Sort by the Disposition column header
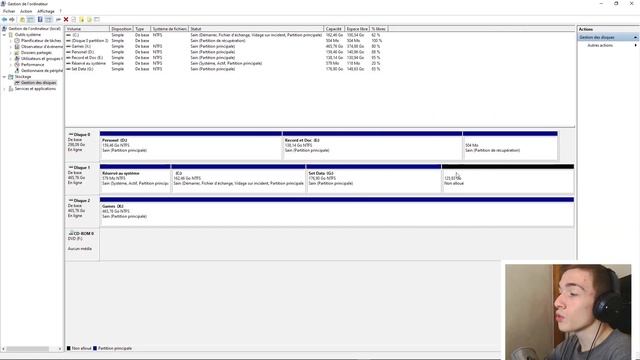This screenshot has width=640, height=360. 122,29
